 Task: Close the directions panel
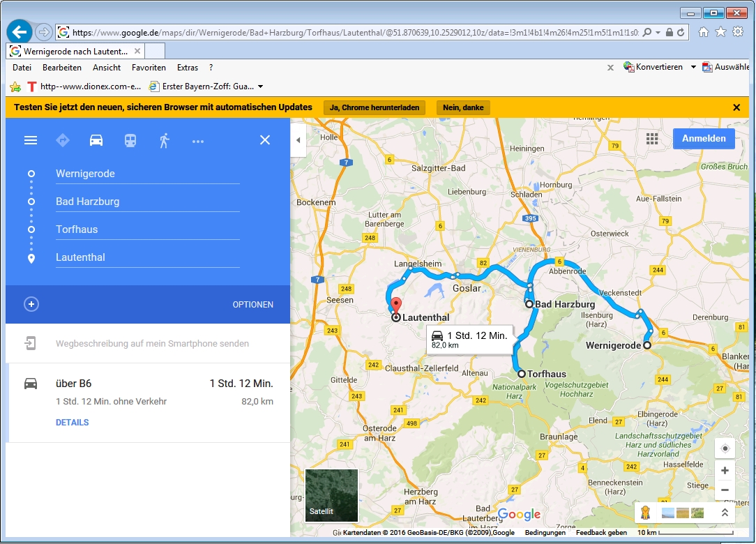(x=265, y=140)
